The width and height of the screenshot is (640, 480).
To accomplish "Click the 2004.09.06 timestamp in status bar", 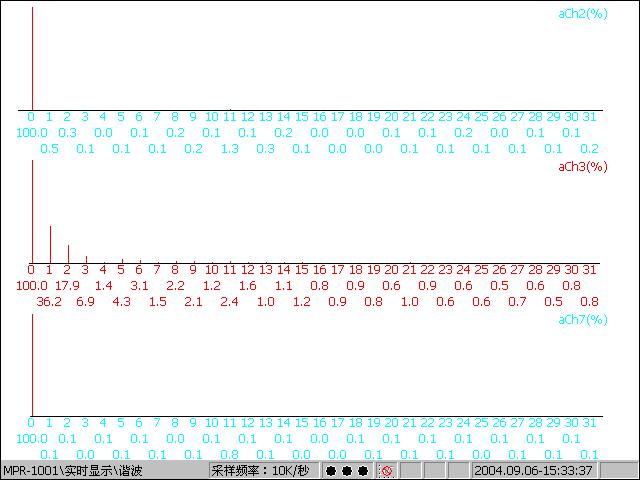I will 533,470.
